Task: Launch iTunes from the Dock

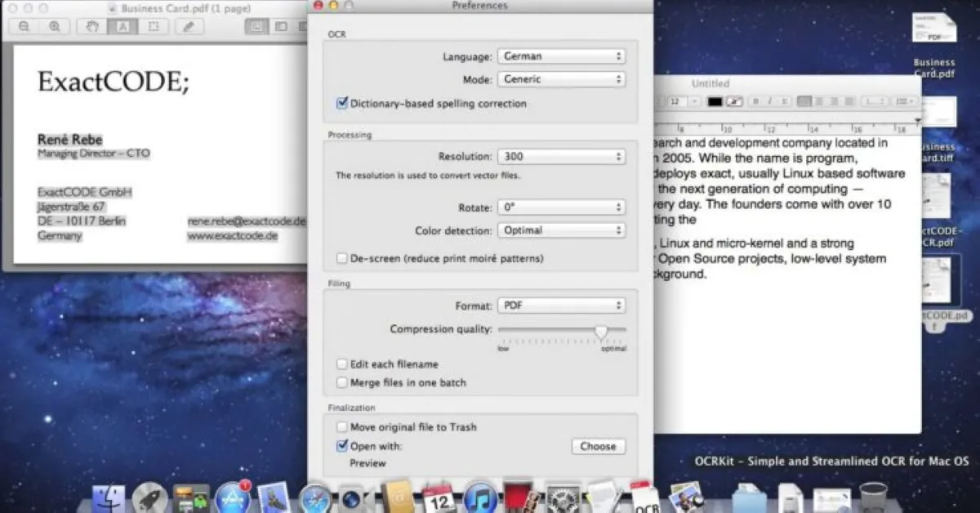Action: [480, 497]
